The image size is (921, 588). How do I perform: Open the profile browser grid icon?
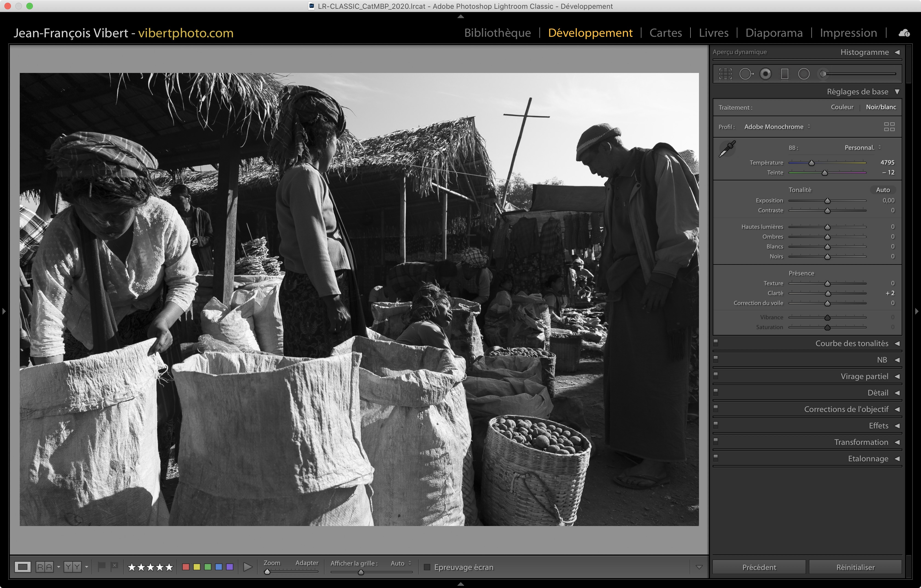click(x=889, y=127)
